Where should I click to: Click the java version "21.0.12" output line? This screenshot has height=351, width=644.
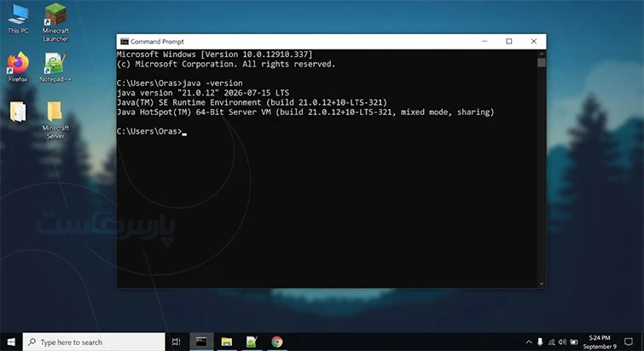203,93
